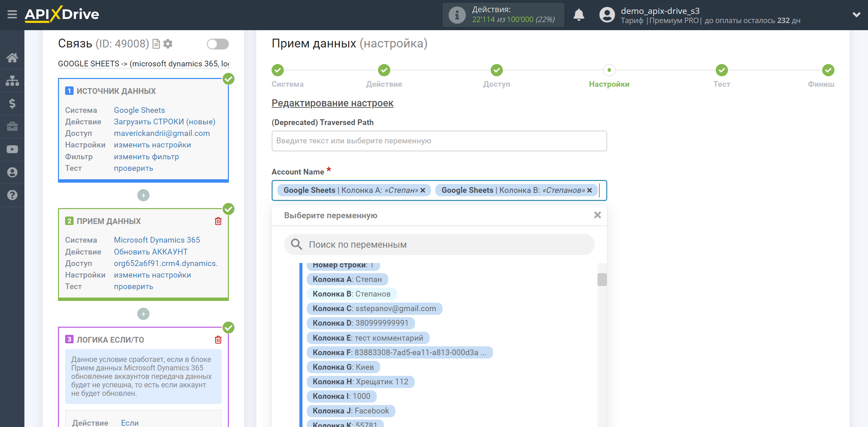Open maverickandrii@gmail.com access link
This screenshot has height=427, width=868.
point(162,133)
